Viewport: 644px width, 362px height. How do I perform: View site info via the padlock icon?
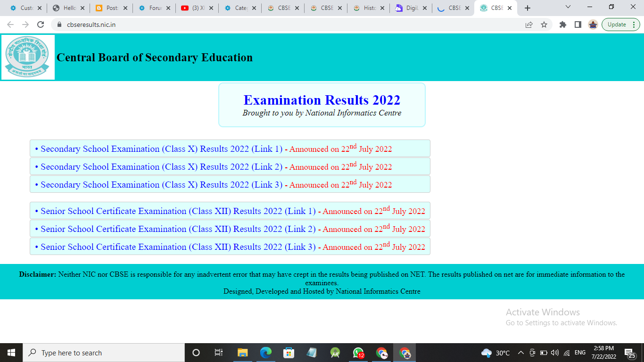point(59,25)
